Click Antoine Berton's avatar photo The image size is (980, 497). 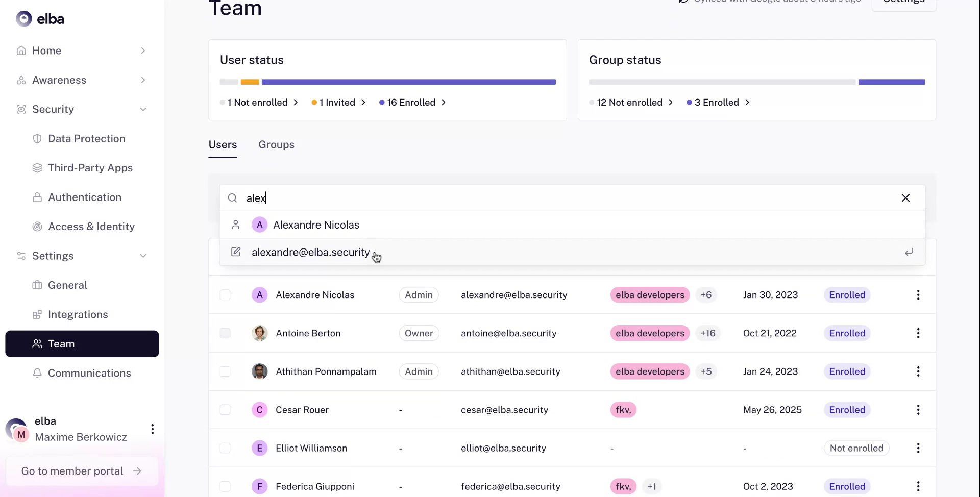coord(259,333)
